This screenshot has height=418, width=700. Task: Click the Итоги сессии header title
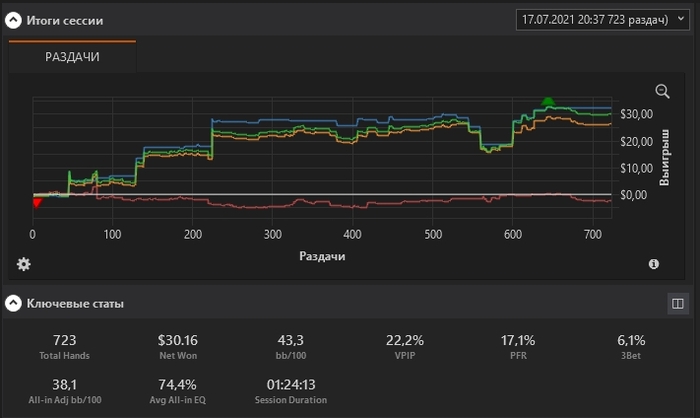point(65,21)
